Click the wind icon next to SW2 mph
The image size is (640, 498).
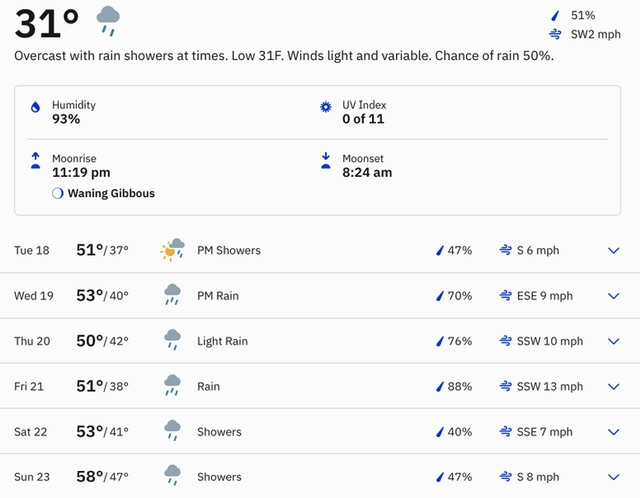click(x=555, y=34)
